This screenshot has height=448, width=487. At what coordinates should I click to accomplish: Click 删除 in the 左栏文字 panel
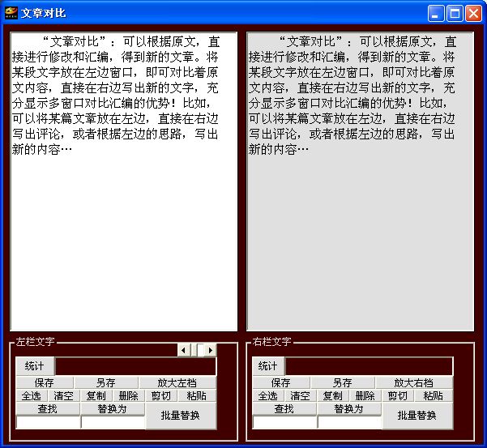coord(128,395)
